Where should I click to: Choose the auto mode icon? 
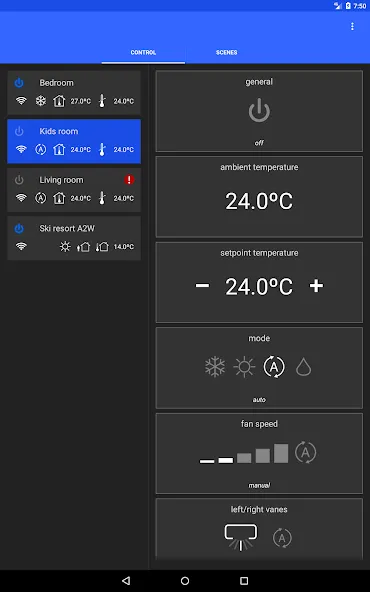point(274,367)
